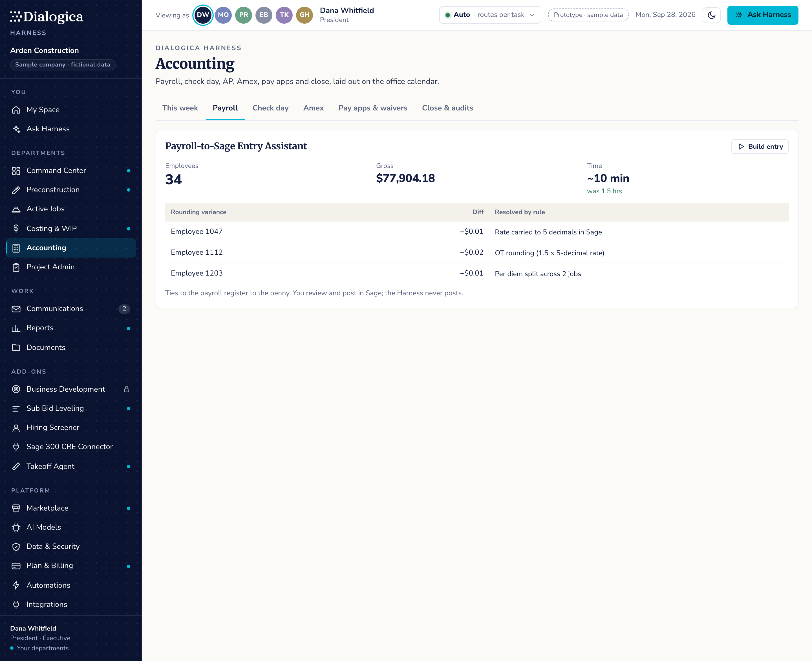The image size is (812, 661).
Task: Select the Employee 1112 row
Action: click(477, 252)
